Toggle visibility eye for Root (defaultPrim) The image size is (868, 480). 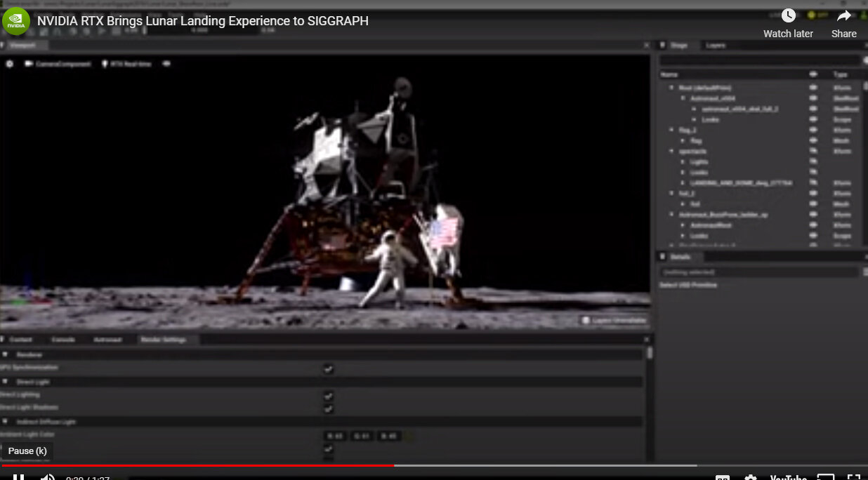click(x=814, y=88)
